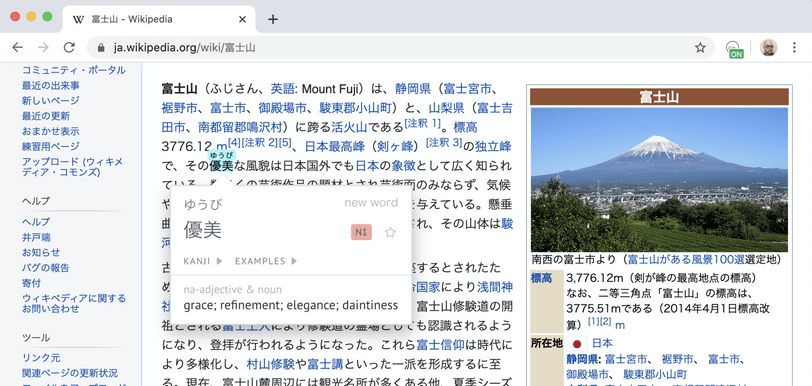Select the 富士山 - Wikipedia tab

[x=159, y=20]
